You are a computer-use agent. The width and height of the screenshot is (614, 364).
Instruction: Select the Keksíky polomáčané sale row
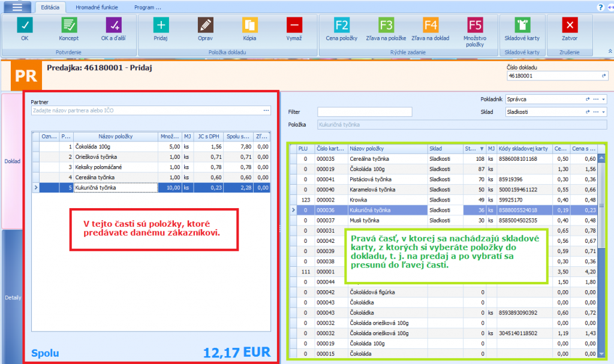151,167
